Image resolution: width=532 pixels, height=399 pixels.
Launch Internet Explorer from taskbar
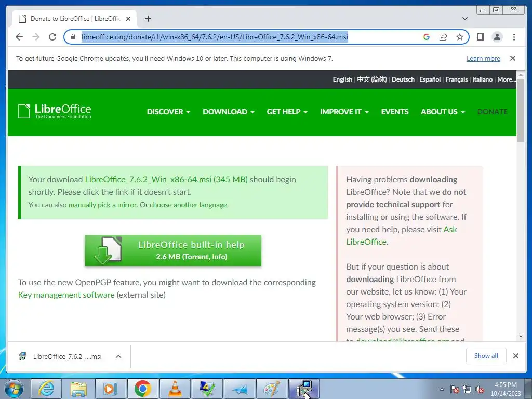(x=46, y=389)
